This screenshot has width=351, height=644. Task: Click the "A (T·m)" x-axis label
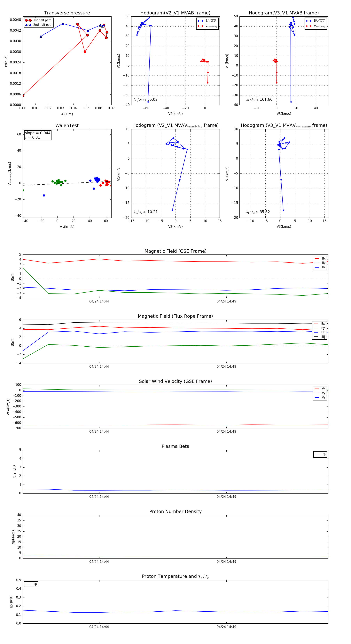click(67, 114)
